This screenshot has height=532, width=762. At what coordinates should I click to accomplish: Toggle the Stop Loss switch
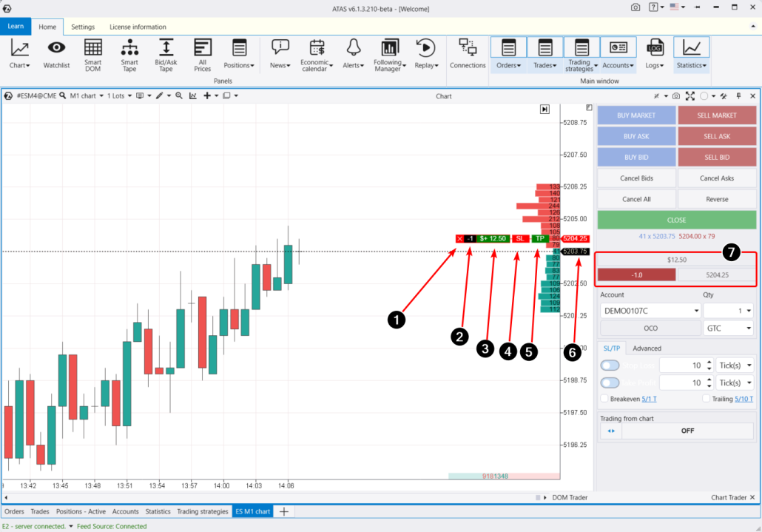coord(610,365)
